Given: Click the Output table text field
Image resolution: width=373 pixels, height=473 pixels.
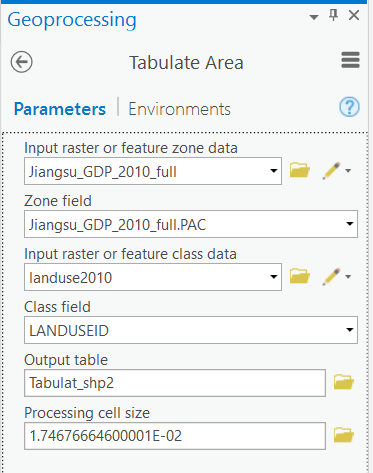Looking at the screenshot, I should click(x=175, y=383).
